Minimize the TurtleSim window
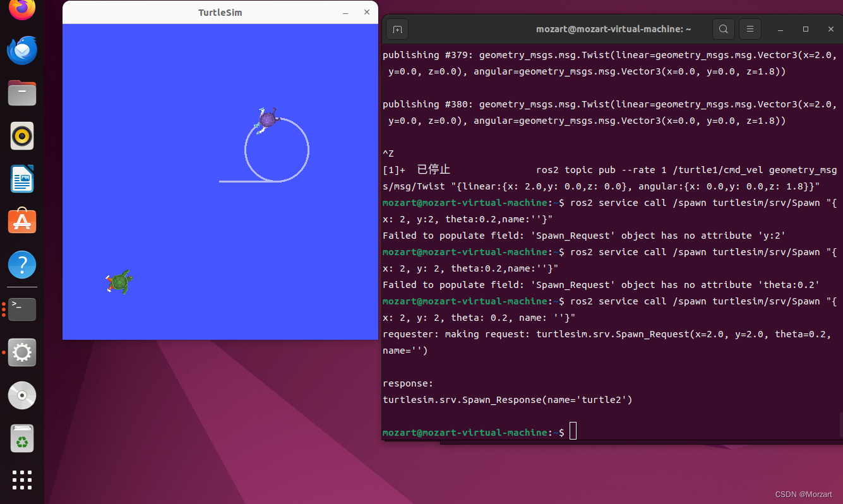The width and height of the screenshot is (843, 504). click(345, 13)
